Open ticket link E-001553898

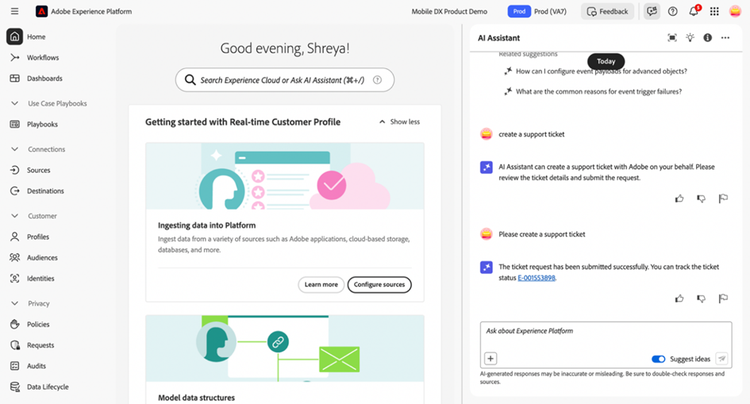(x=536, y=278)
